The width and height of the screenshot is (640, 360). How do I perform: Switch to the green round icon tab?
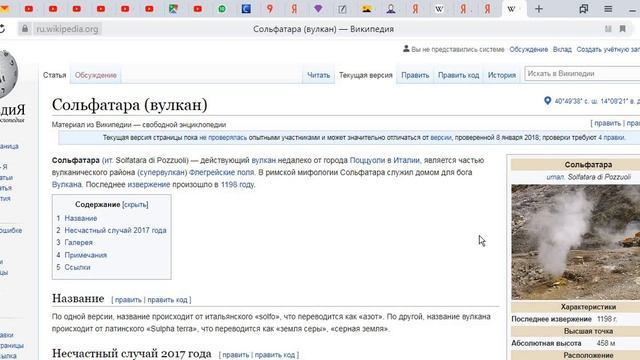222,9
